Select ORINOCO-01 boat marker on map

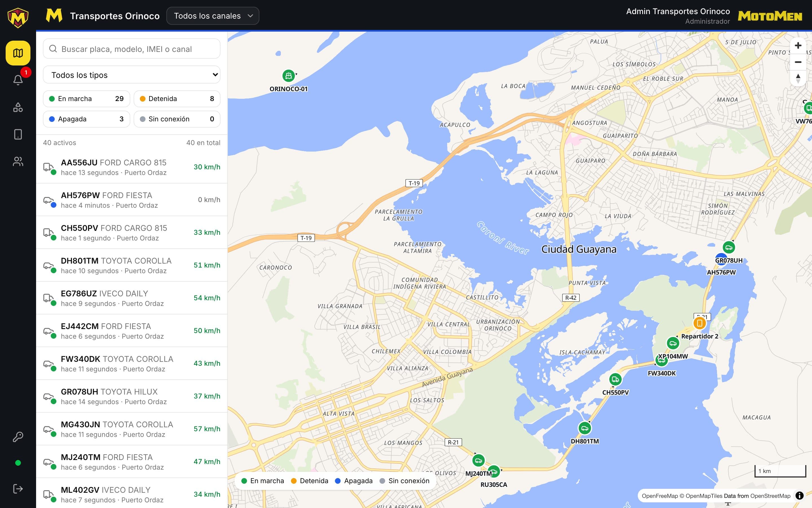[288, 76]
